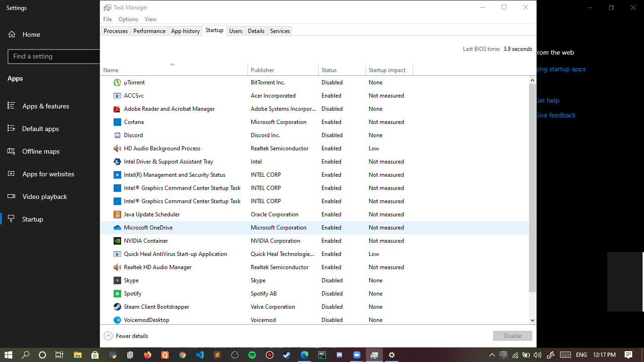Image resolution: width=644 pixels, height=362 pixels.
Task: Click the startup list scrollbar up arrow
Action: [533, 81]
